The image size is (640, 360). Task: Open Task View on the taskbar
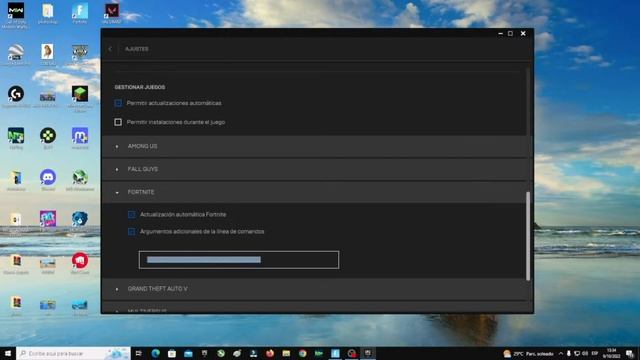[139, 353]
